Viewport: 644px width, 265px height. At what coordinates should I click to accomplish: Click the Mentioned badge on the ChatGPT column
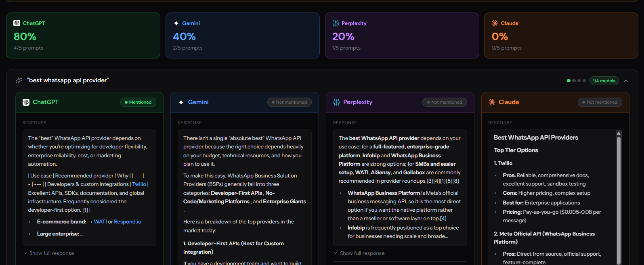click(138, 102)
